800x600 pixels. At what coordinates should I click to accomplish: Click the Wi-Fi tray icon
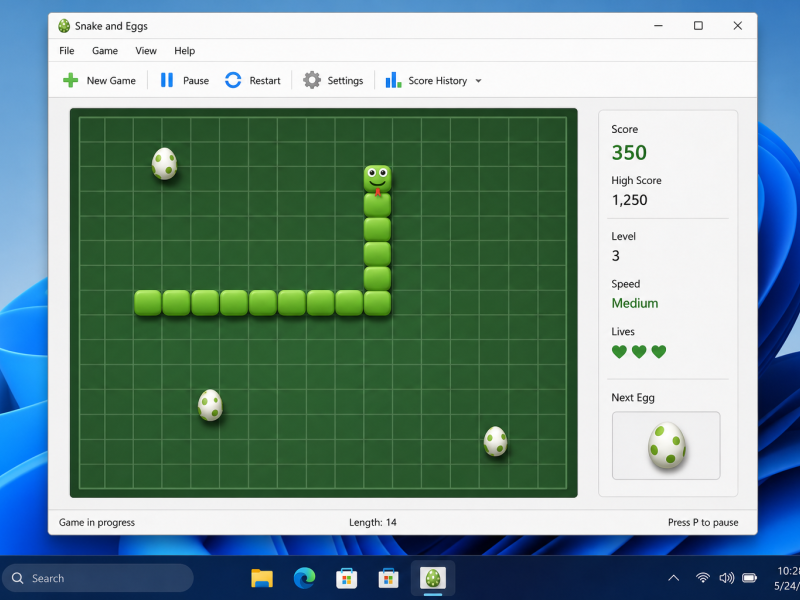point(703,578)
